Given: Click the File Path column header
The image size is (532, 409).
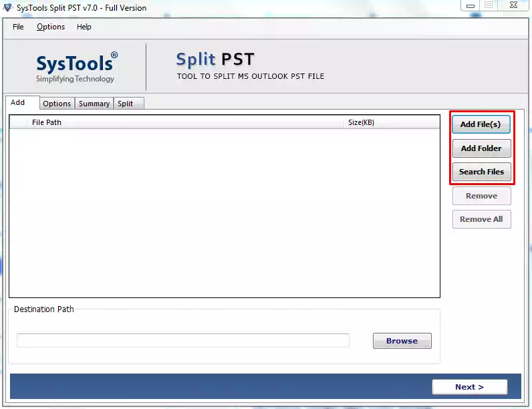Looking at the screenshot, I should [185, 122].
